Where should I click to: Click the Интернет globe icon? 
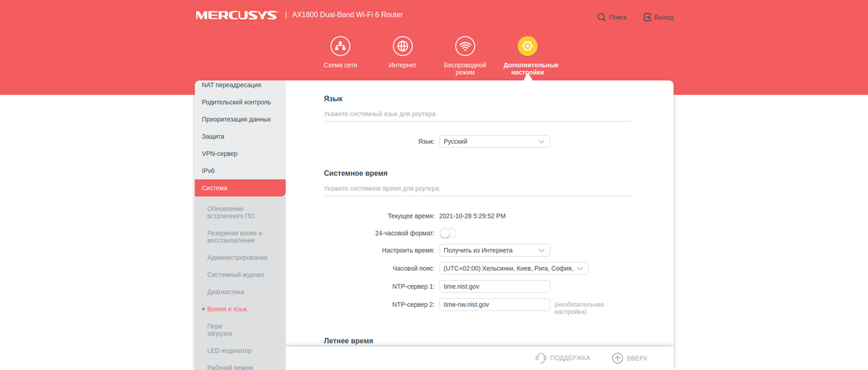click(x=402, y=46)
